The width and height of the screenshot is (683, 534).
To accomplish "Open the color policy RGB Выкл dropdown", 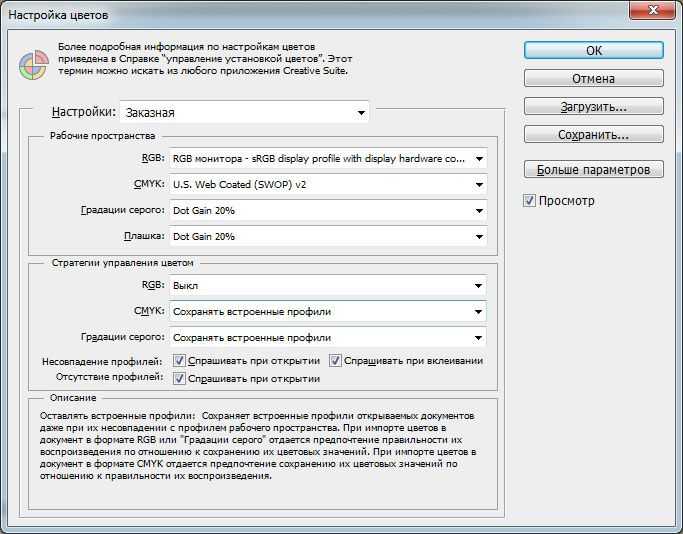I will [x=328, y=286].
